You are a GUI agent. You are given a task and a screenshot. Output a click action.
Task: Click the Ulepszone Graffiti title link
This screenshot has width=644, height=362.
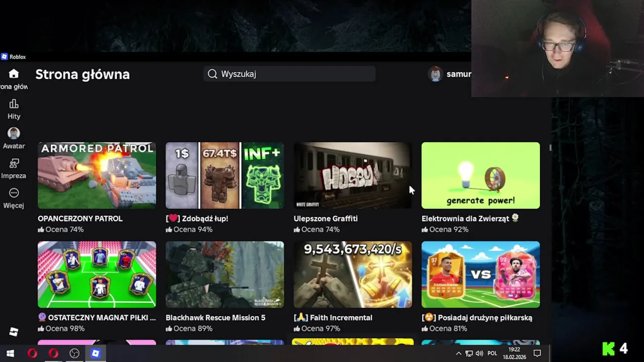click(x=326, y=219)
